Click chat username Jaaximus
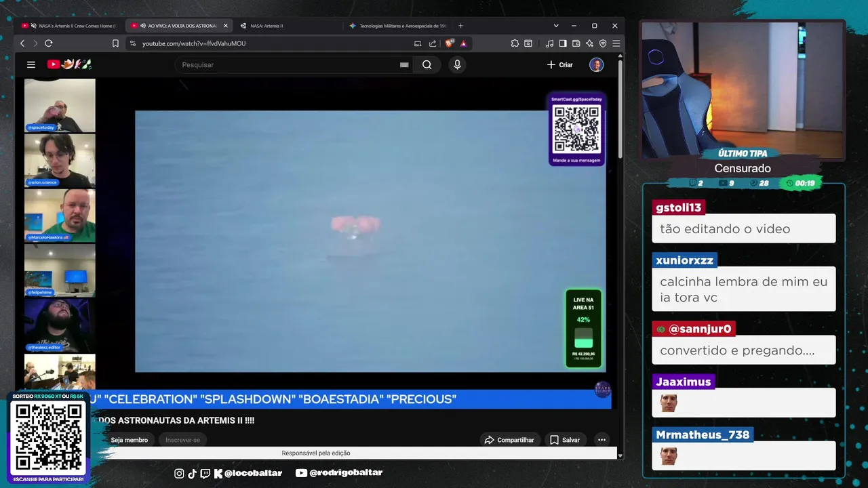The image size is (868, 488). [x=684, y=382]
